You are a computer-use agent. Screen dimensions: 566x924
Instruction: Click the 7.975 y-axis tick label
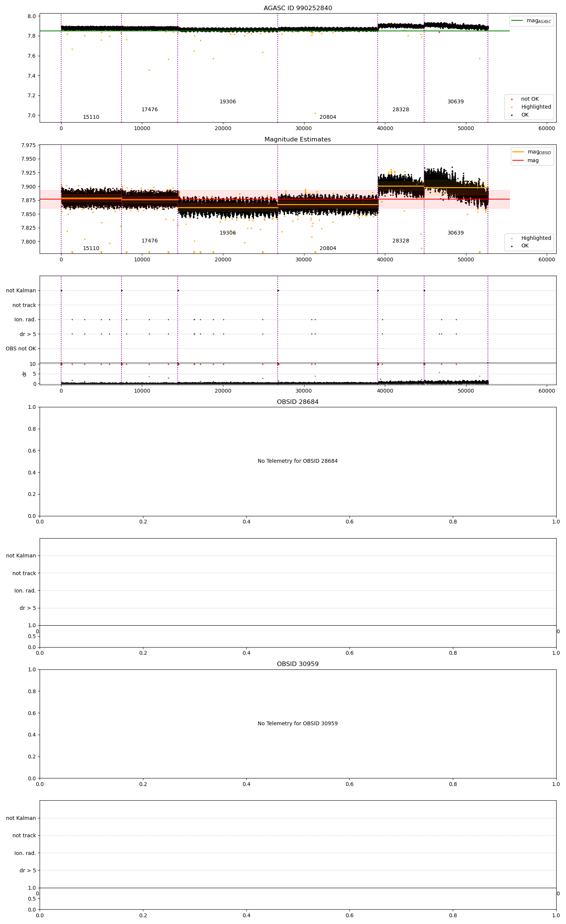click(x=28, y=145)
